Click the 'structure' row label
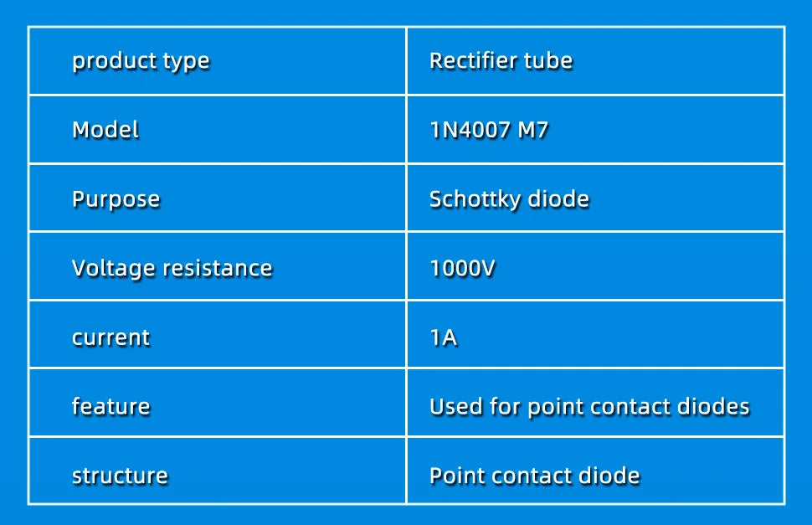The width and height of the screenshot is (812, 525). [120, 476]
